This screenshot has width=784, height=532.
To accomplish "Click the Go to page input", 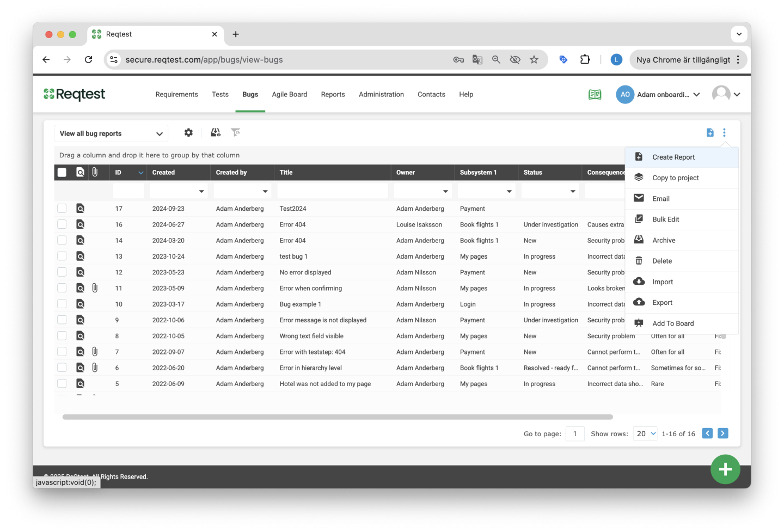I will click(575, 433).
